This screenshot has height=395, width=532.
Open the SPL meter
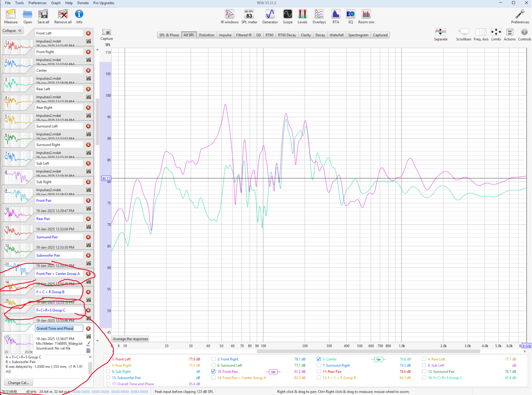[x=249, y=17]
